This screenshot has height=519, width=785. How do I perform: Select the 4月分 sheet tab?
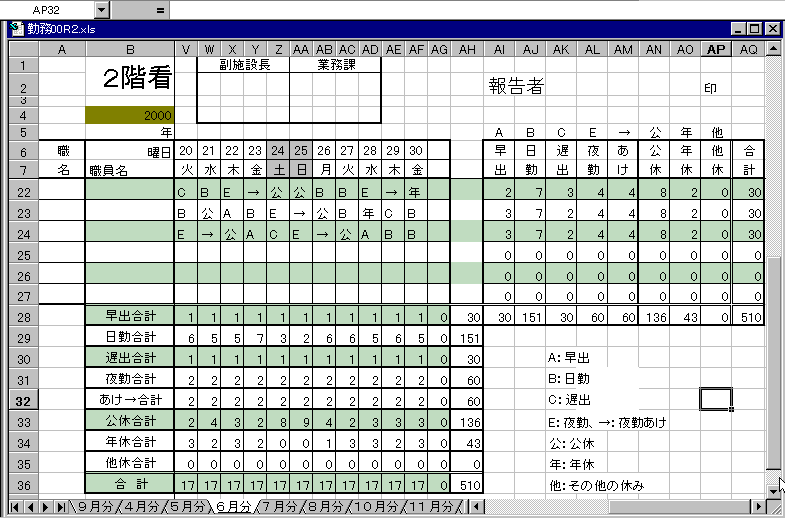(x=141, y=507)
